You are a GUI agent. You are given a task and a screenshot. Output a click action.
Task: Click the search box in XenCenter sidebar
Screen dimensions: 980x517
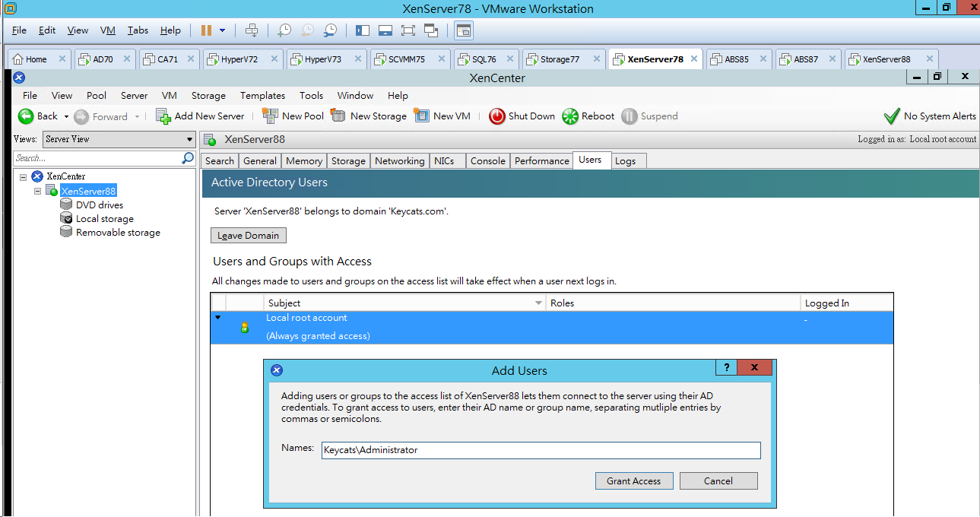97,158
